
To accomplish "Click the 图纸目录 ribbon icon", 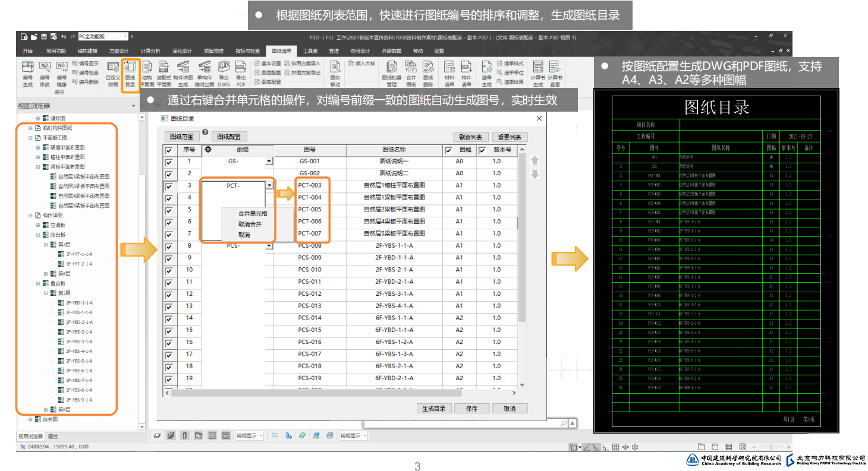I will coord(130,72).
